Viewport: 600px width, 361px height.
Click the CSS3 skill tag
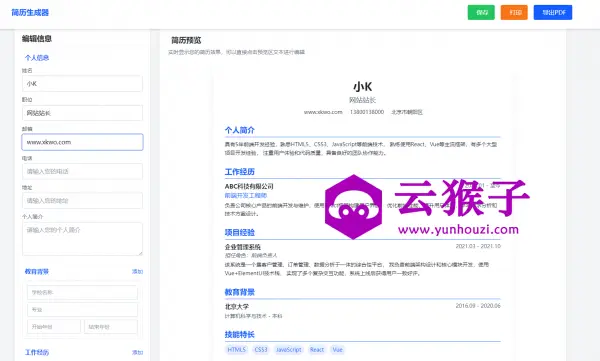point(261,350)
